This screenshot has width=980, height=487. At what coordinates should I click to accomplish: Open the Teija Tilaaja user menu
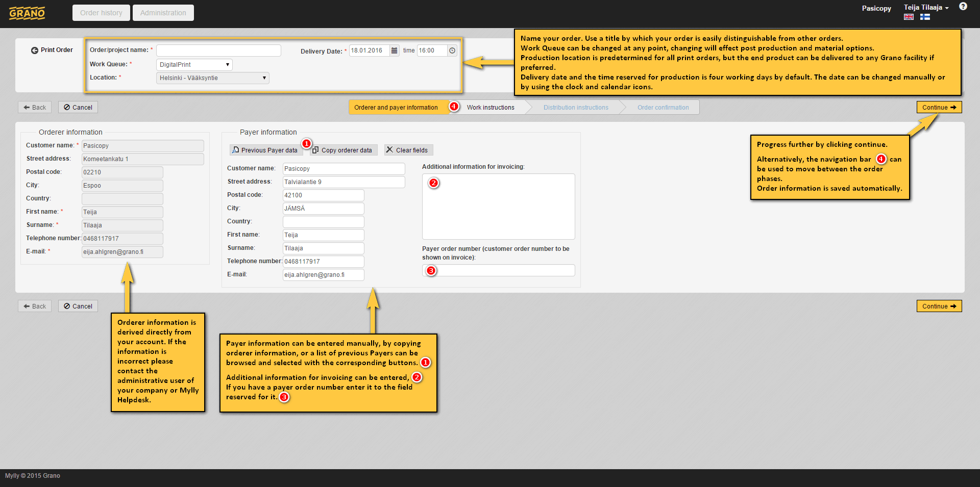925,8
